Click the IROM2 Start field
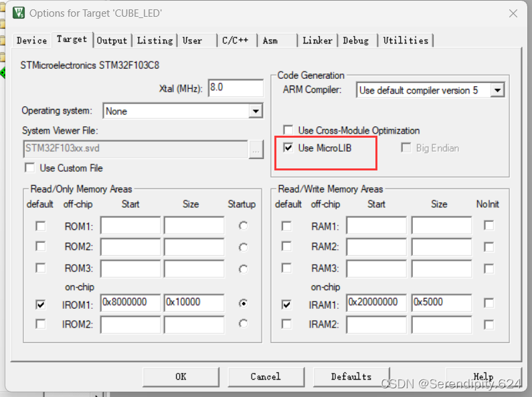 click(130, 325)
